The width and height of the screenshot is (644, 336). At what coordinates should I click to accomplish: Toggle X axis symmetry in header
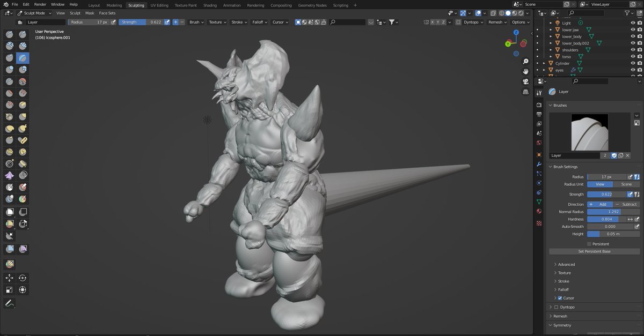(x=434, y=22)
